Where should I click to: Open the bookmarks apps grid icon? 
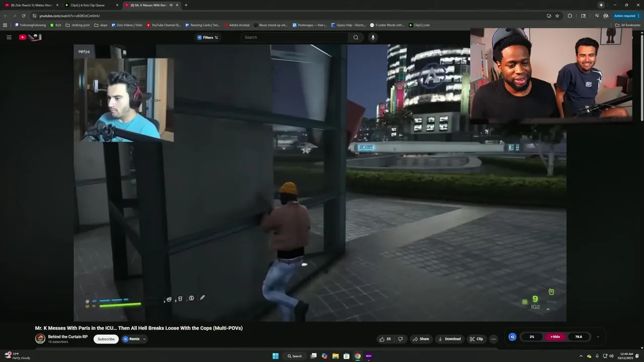5,25
